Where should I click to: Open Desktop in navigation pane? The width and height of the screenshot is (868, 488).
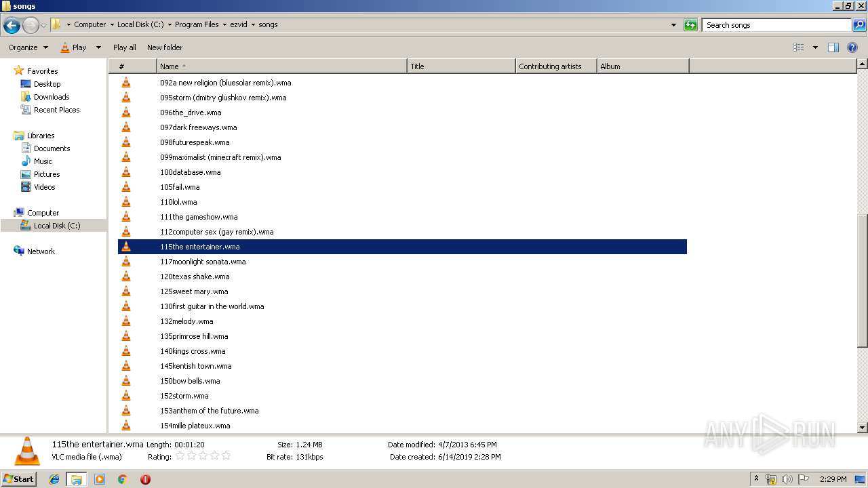click(x=47, y=84)
